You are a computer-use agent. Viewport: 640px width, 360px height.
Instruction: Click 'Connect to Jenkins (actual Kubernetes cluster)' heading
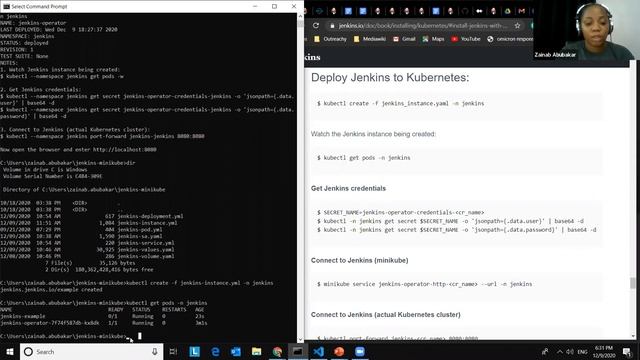pyautogui.click(x=385, y=314)
